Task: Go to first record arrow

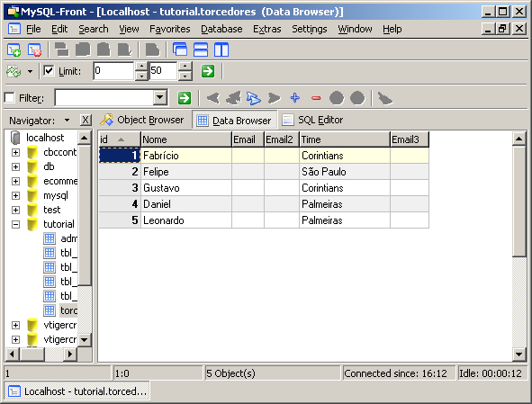Action: 213,98
